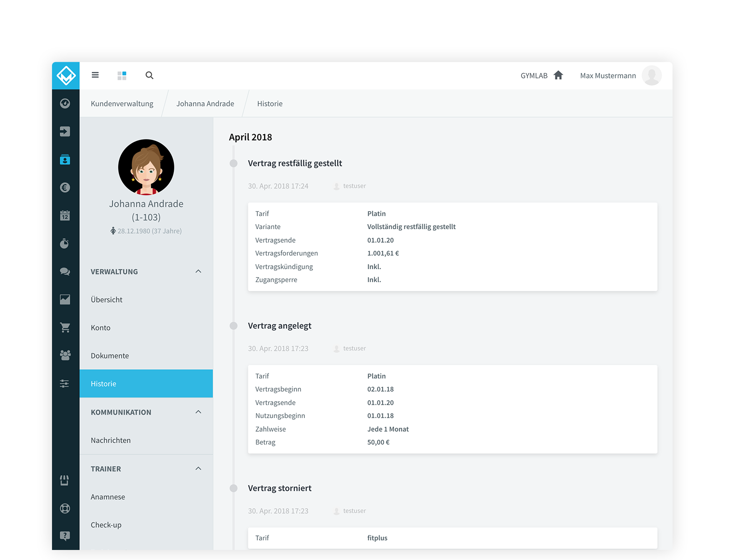Open the shopping cart sidebar icon

[65, 327]
